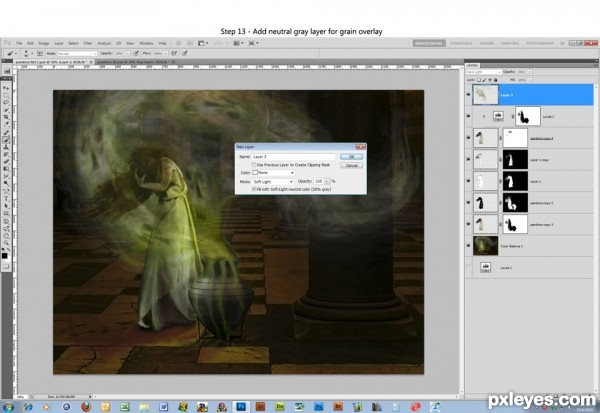This screenshot has height=413, width=600.
Task: Hide Layer 3 using its eye icon
Action: pos(469,95)
